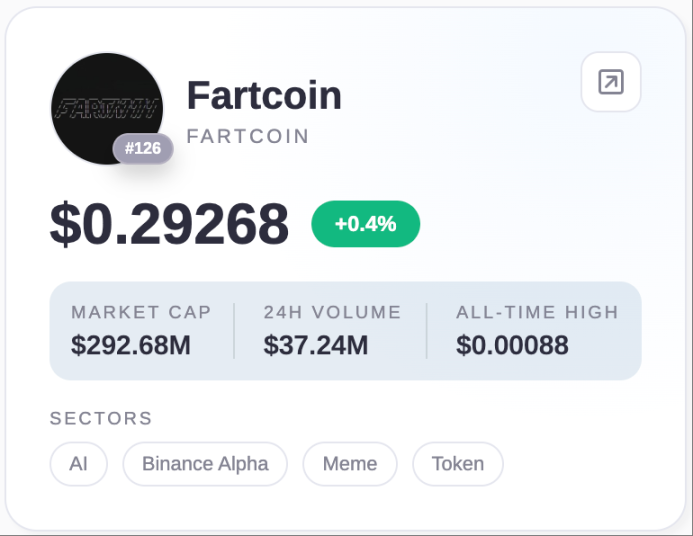The height and width of the screenshot is (536, 693).
Task: Click the All-Time High label
Action: pos(537,312)
